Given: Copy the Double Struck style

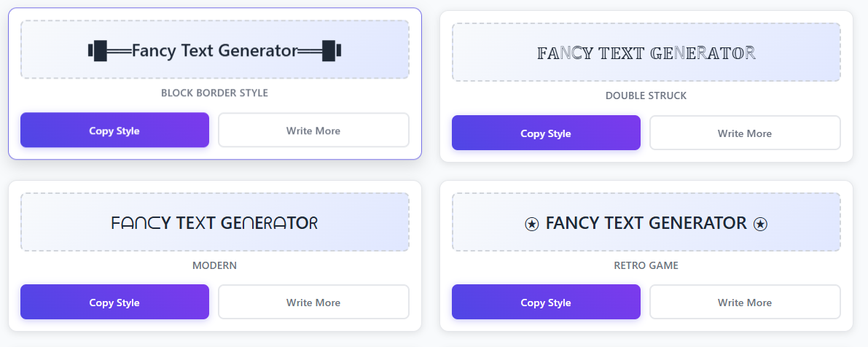Looking at the screenshot, I should [546, 133].
